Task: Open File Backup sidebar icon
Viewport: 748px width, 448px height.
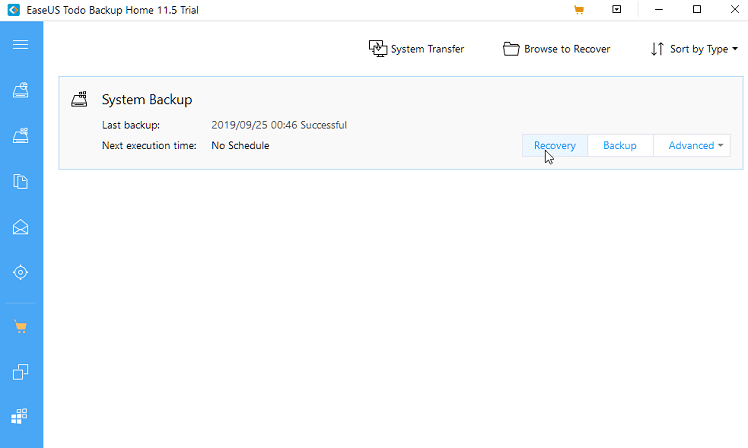Action: pos(21,181)
